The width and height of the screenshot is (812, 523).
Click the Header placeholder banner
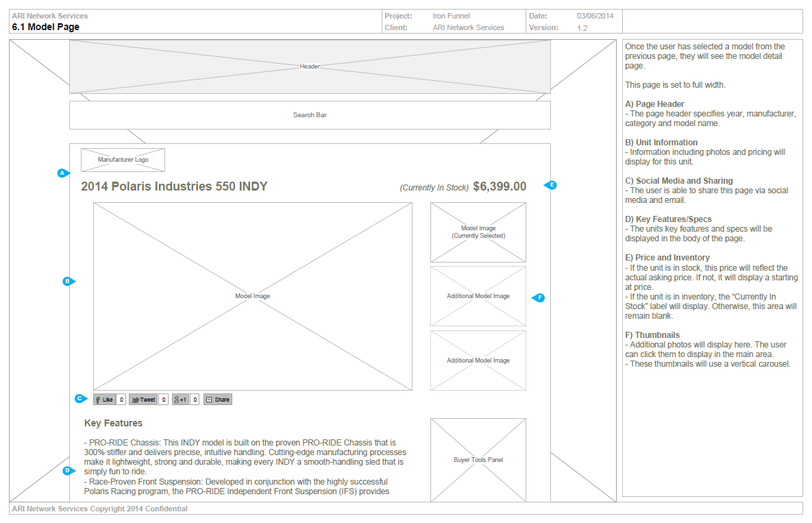click(x=310, y=66)
